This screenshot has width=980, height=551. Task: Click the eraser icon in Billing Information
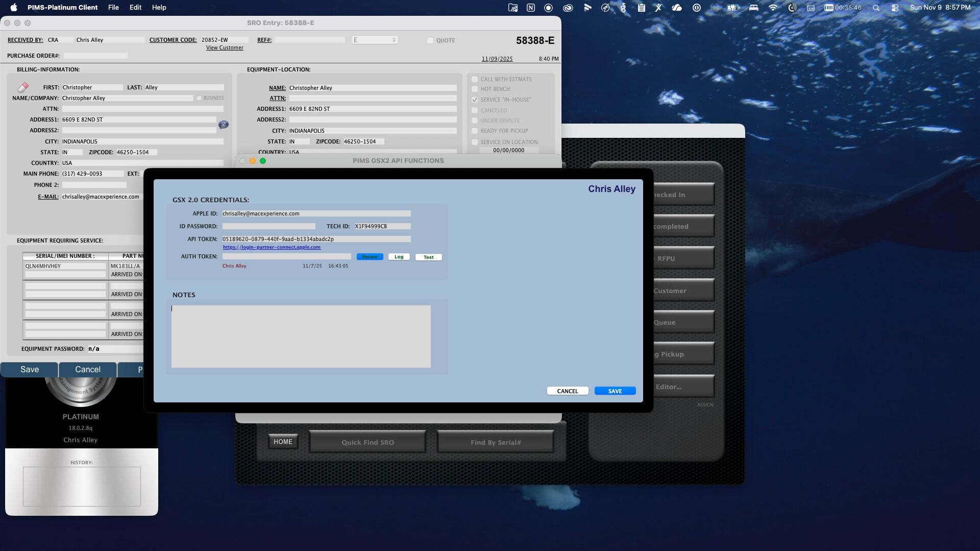(23, 87)
